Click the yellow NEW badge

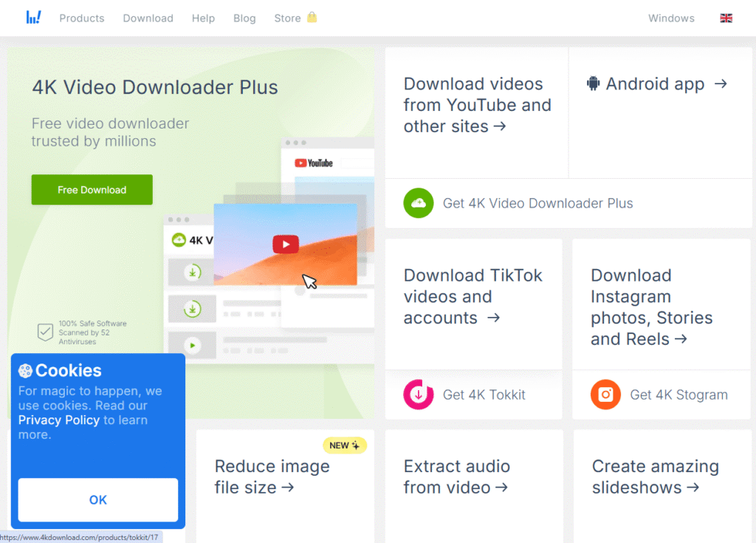point(345,445)
